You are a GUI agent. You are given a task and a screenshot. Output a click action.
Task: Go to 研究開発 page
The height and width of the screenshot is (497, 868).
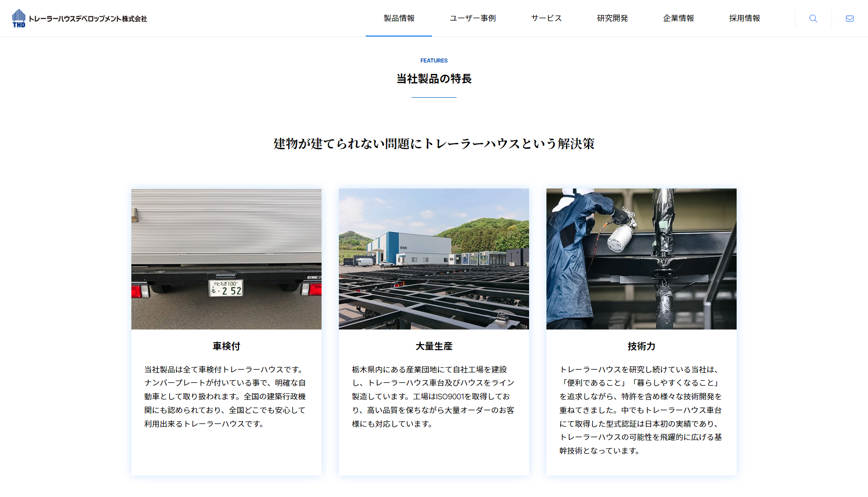tap(612, 18)
